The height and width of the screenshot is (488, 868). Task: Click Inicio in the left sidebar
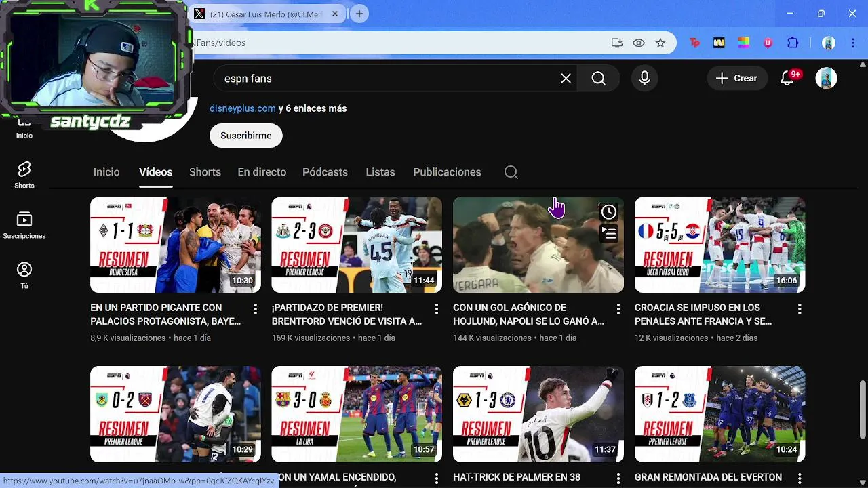[x=24, y=129]
